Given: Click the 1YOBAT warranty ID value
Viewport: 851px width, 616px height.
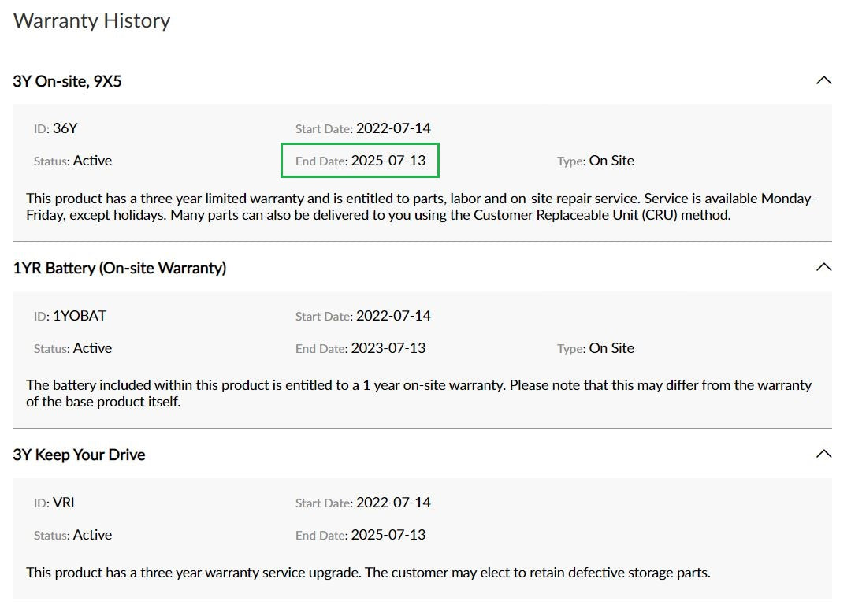Looking at the screenshot, I should pos(80,316).
